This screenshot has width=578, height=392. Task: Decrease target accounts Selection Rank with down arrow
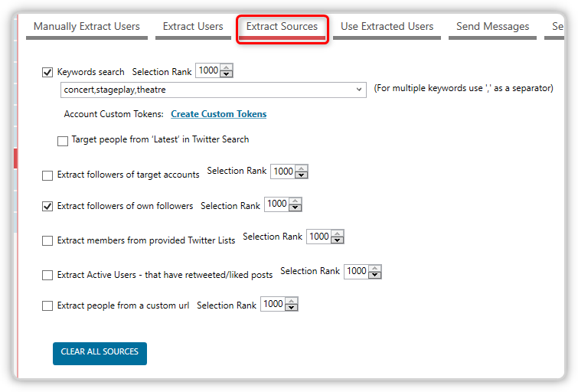point(302,175)
